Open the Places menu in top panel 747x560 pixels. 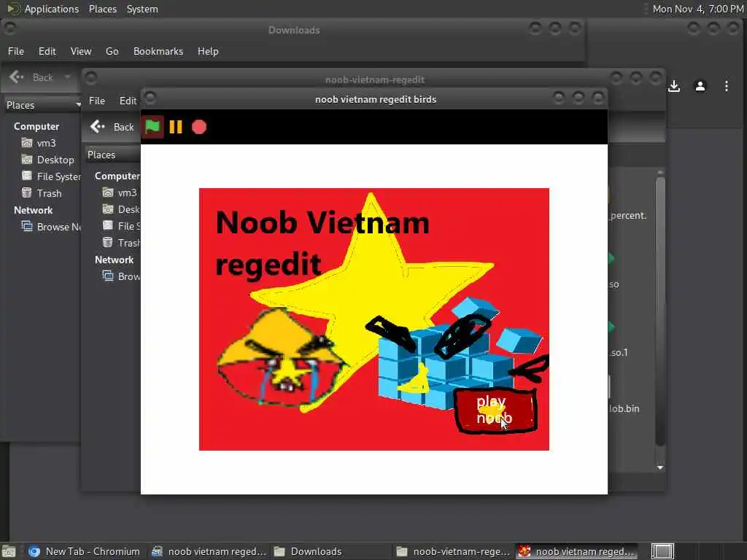coord(103,9)
